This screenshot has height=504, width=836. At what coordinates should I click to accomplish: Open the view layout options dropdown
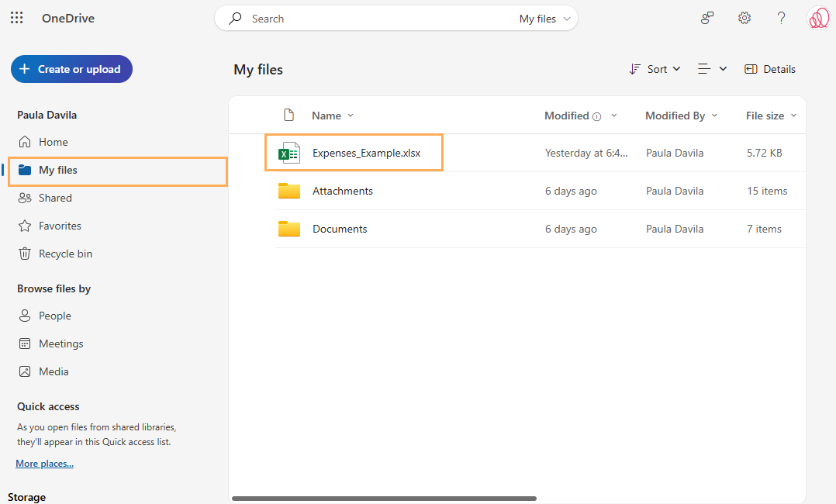click(x=712, y=69)
